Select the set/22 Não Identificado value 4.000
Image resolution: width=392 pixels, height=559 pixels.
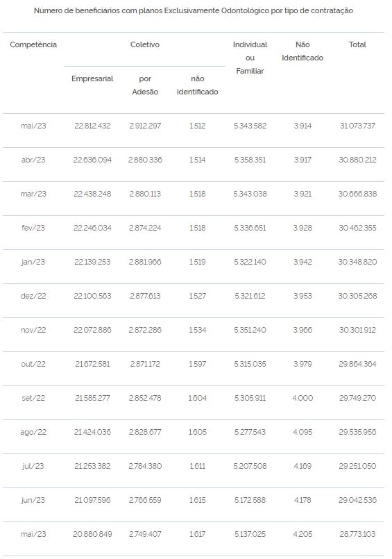pos(302,398)
